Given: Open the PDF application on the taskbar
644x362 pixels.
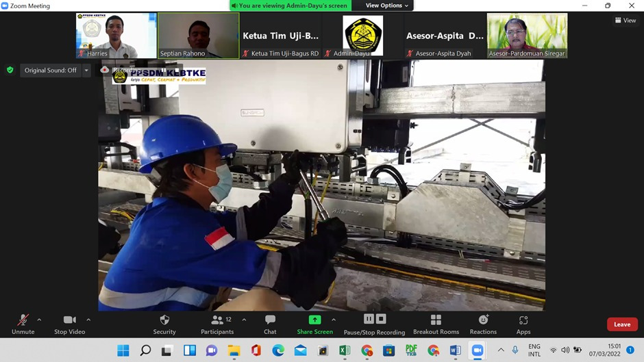Looking at the screenshot, I should (x=411, y=350).
